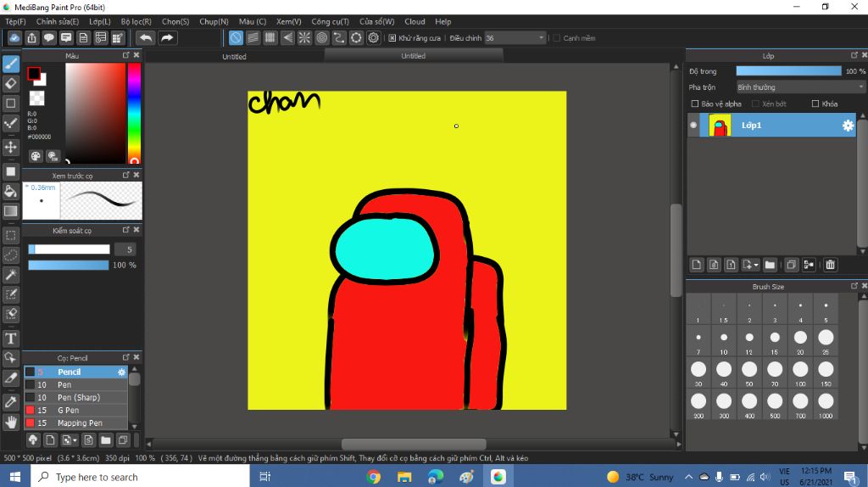Select the Magic Wand tool
Screen dimensions: 868x487
pos(10,275)
